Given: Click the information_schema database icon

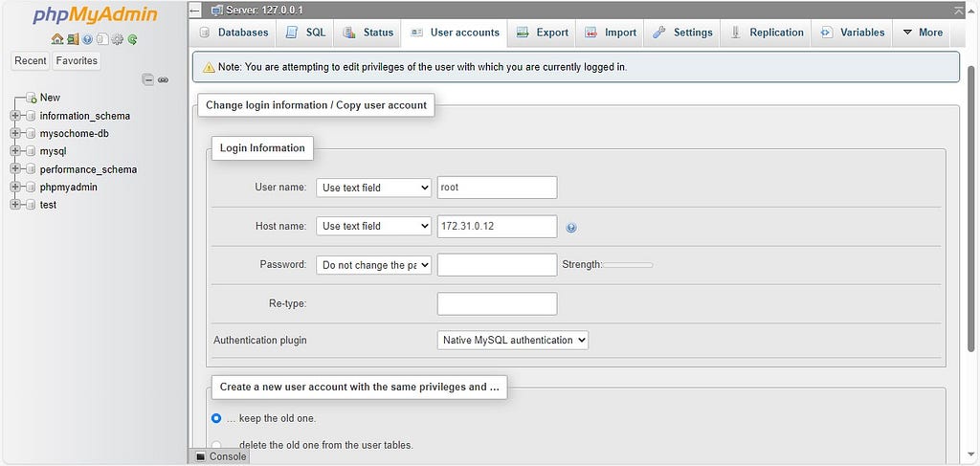Looking at the screenshot, I should (x=31, y=116).
